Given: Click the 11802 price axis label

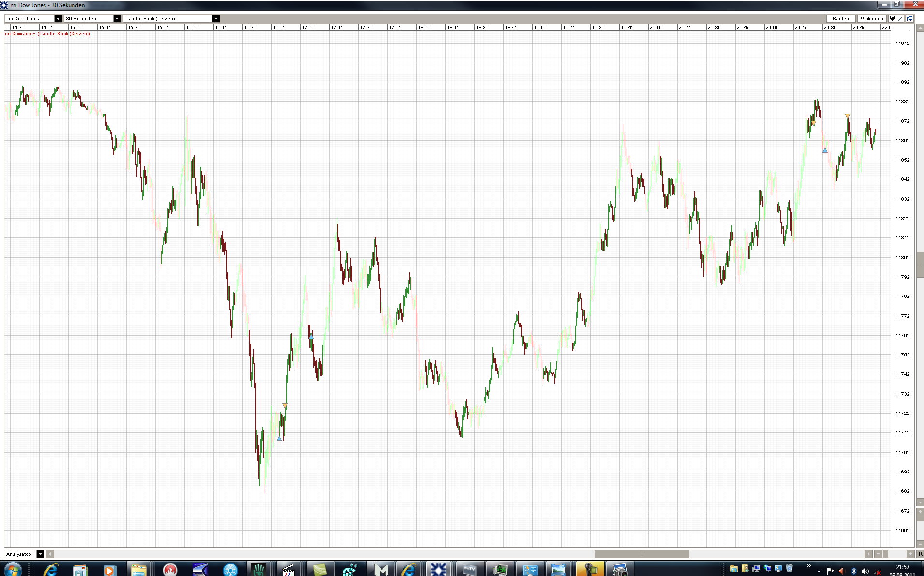Looking at the screenshot, I should 903,258.
